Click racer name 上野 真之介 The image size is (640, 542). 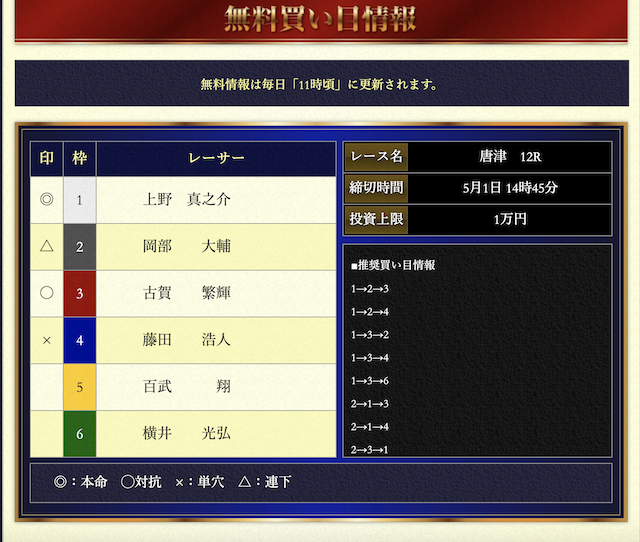187,200
